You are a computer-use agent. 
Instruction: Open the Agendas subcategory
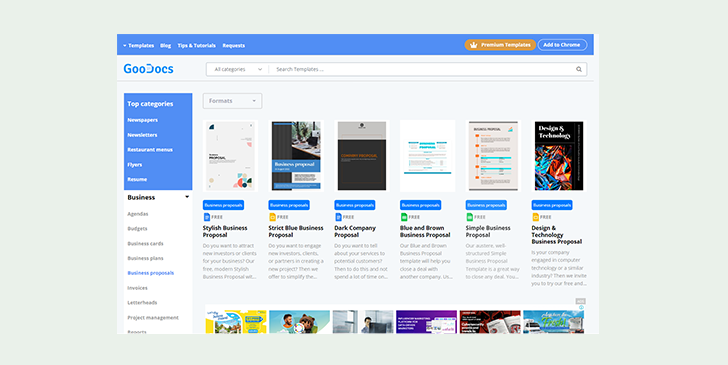[x=138, y=214]
